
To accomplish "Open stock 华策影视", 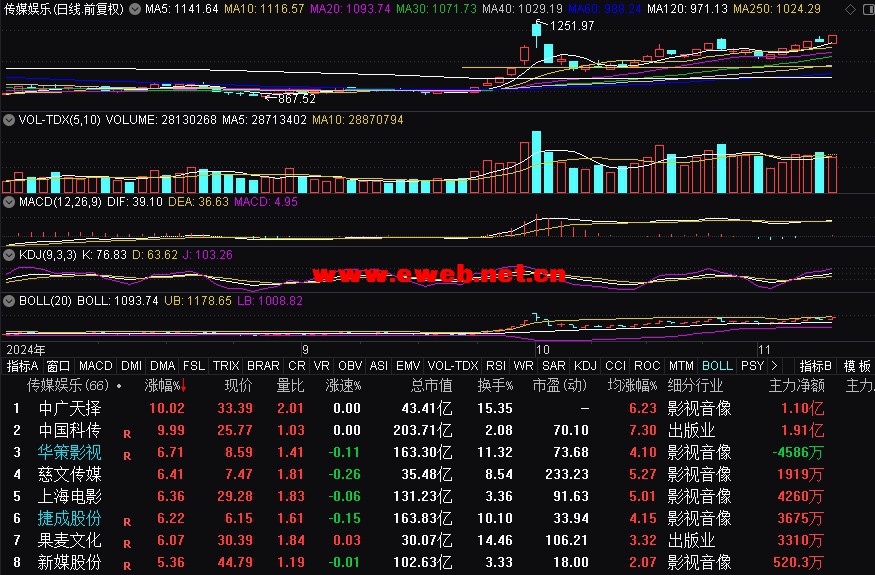I will point(69,452).
